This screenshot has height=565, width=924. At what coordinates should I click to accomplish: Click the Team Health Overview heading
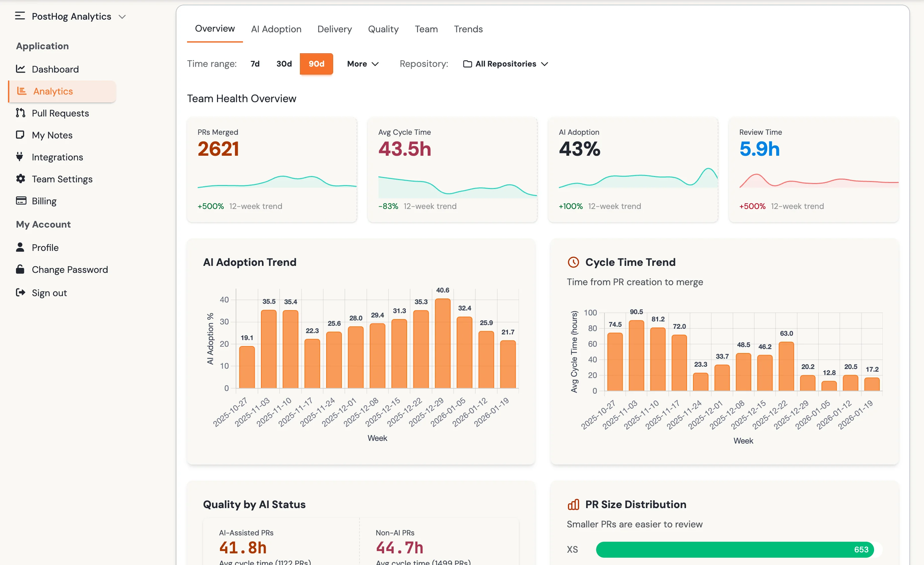click(242, 98)
